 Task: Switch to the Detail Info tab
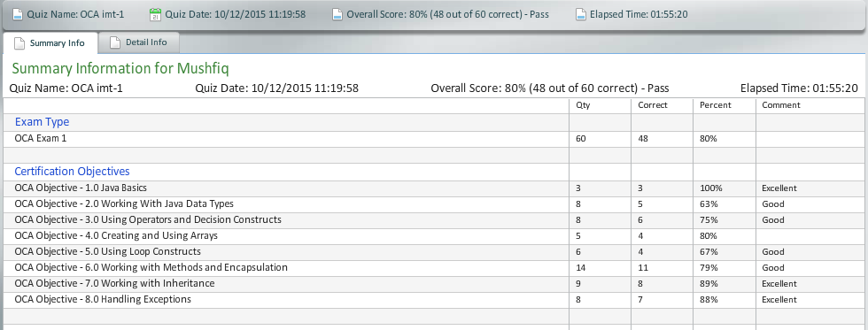pos(139,42)
